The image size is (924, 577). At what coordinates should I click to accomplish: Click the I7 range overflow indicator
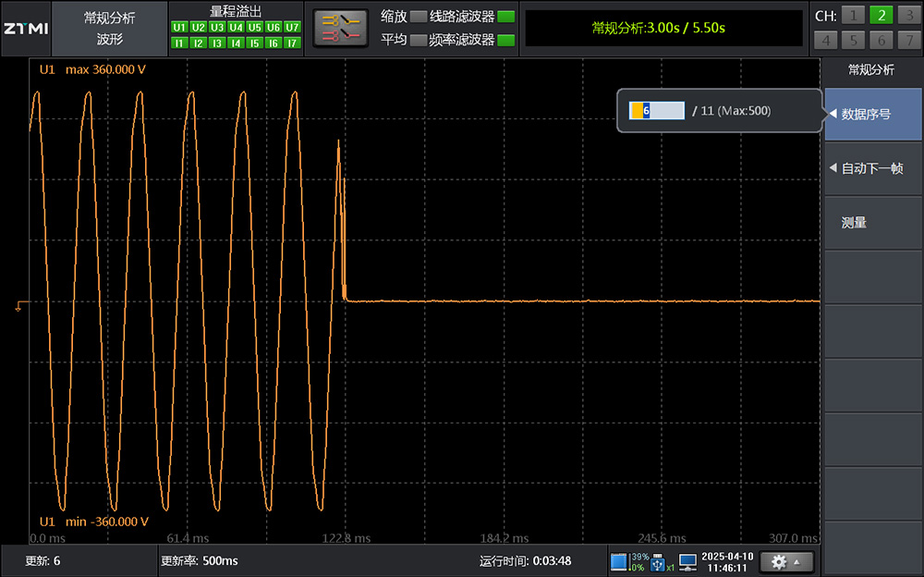(x=292, y=43)
